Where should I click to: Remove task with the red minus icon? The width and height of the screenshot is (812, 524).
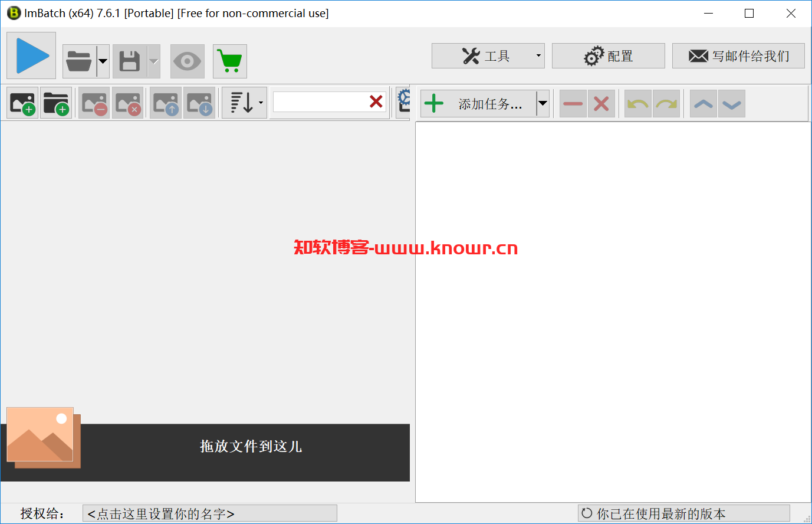tap(573, 104)
